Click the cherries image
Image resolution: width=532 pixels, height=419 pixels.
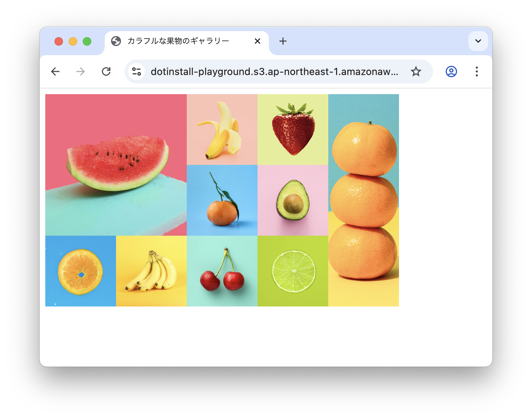point(222,271)
